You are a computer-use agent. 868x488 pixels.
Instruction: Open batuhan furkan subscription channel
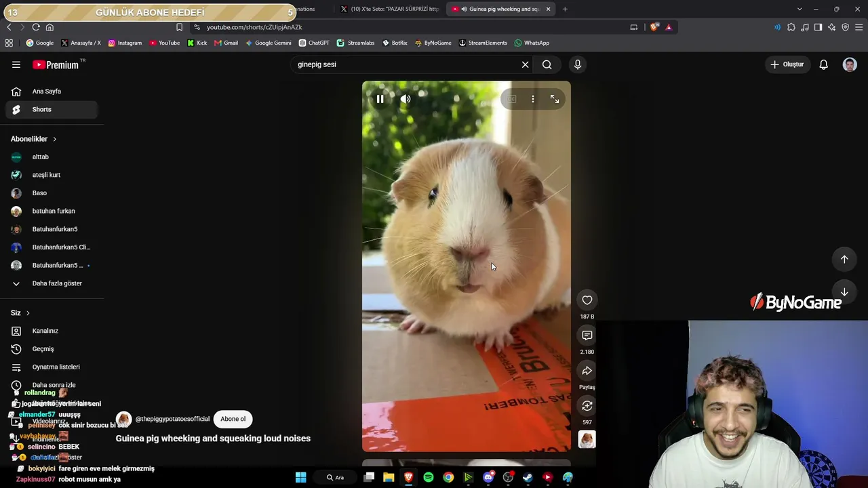point(52,211)
